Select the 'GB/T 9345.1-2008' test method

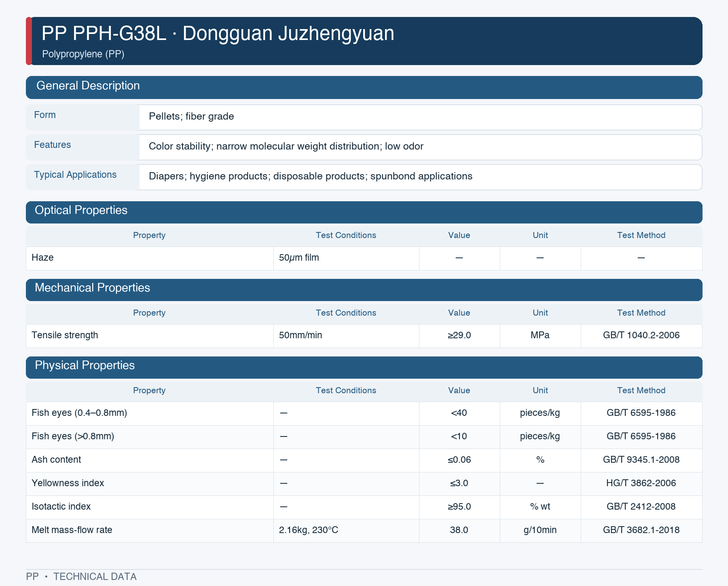click(641, 460)
